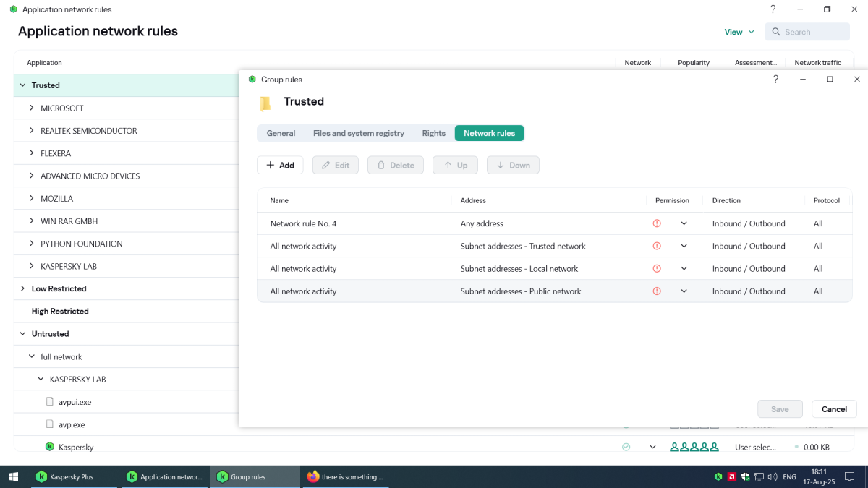Expand the MICROSOFT vendor group
Screen dimensions: 868x488
click(32, 108)
